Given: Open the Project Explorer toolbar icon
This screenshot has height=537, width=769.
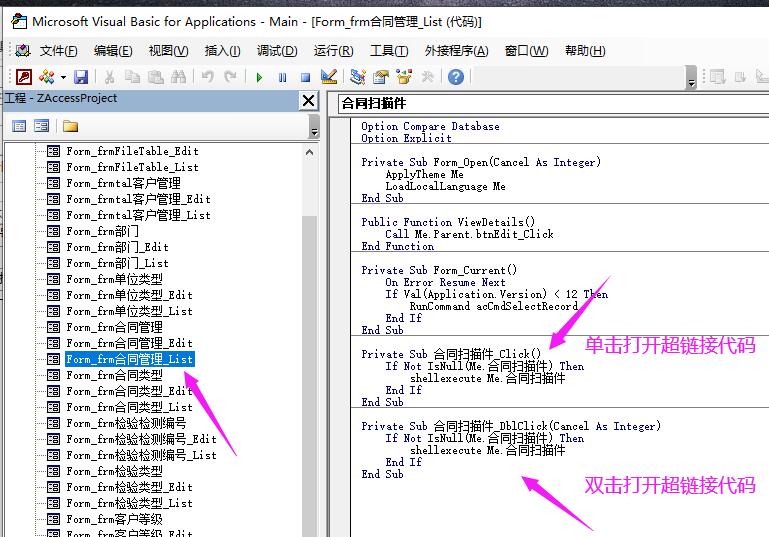Looking at the screenshot, I should (x=358, y=77).
